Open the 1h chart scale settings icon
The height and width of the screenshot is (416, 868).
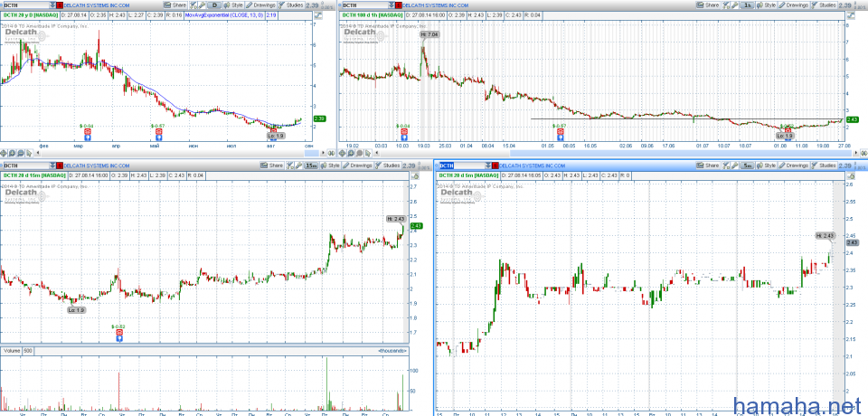(850, 15)
